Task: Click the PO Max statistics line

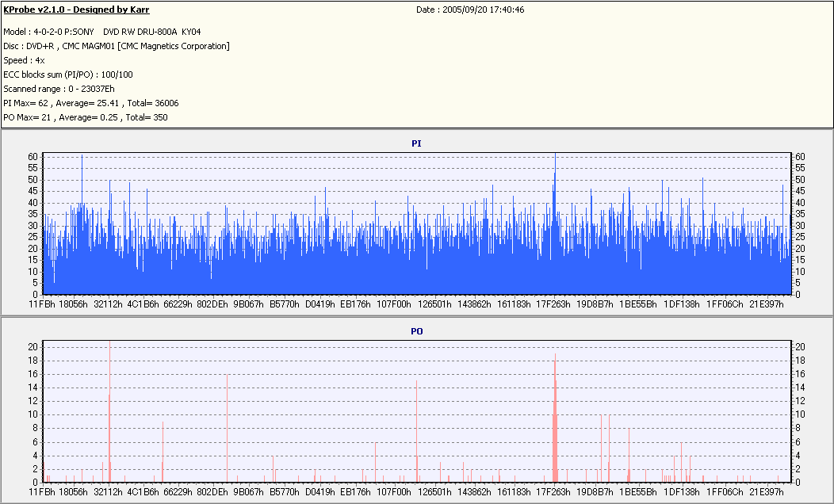Action: [86, 117]
